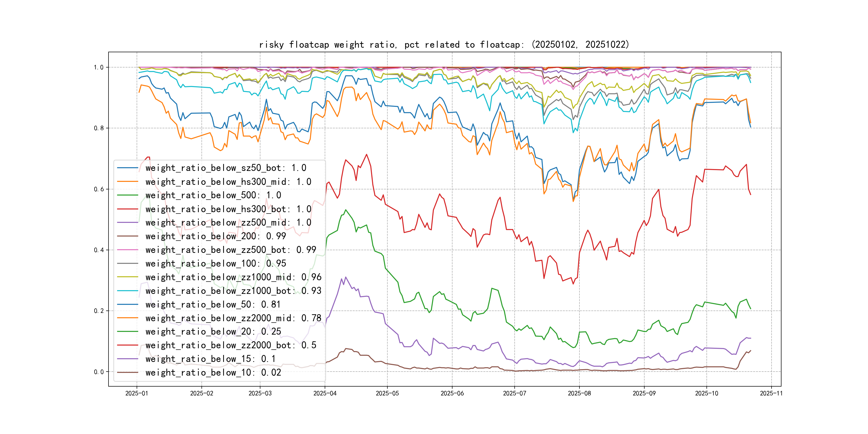Click legend entry weight_ratio_below_15: 0.1
This screenshot has width=868, height=434.
pyautogui.click(x=211, y=359)
